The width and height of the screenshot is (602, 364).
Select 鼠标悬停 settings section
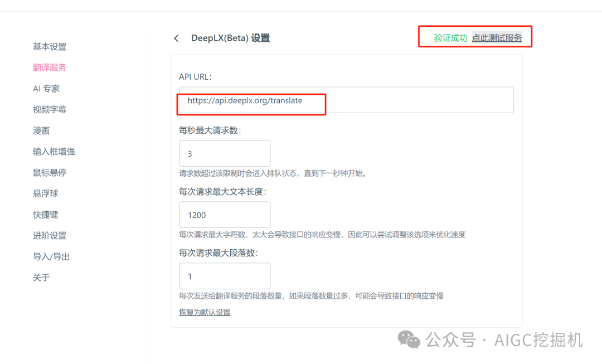click(50, 172)
